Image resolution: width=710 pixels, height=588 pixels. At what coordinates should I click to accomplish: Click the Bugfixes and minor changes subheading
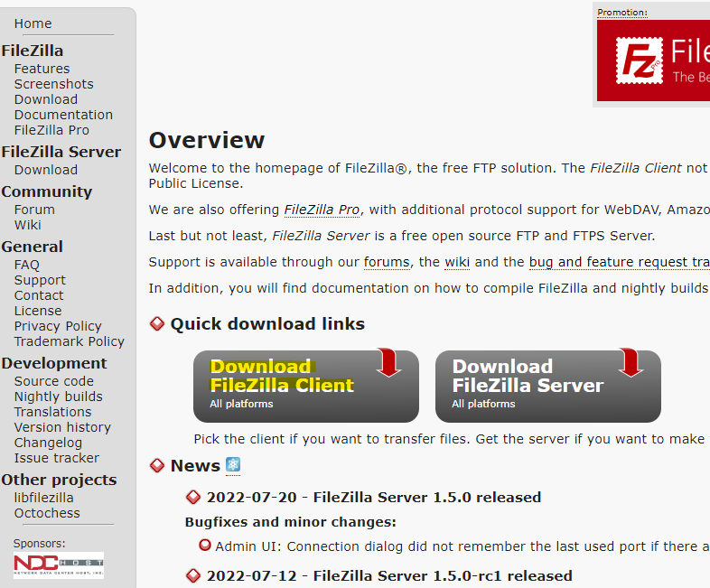(290, 522)
